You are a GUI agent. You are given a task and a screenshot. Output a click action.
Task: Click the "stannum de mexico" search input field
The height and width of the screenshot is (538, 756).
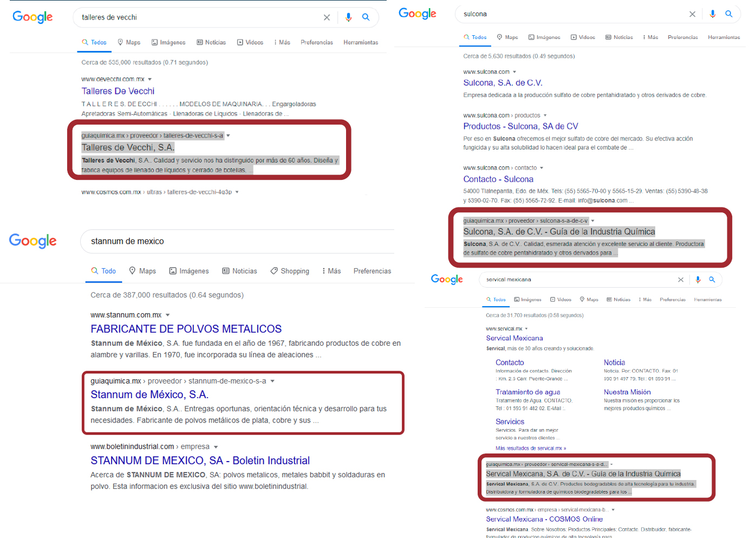pos(238,241)
